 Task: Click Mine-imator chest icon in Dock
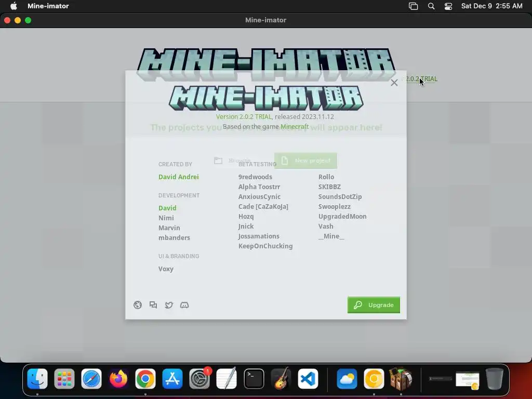pos(401,378)
